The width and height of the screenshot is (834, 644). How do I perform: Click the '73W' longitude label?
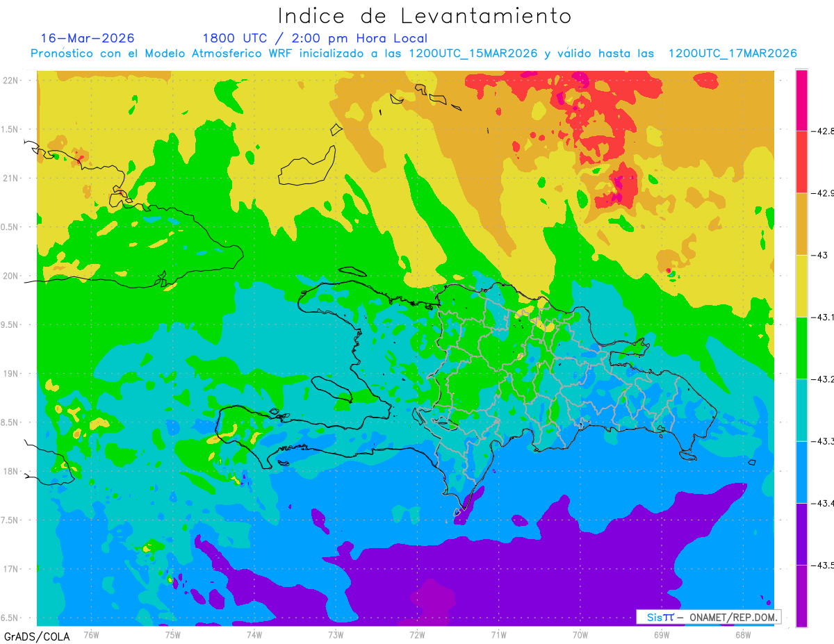[x=336, y=634]
